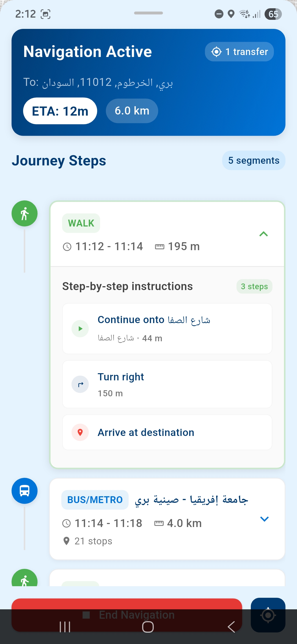Tap the drag handle at the top of the sheet
Screen dimensions: 297x644
(148, 13)
